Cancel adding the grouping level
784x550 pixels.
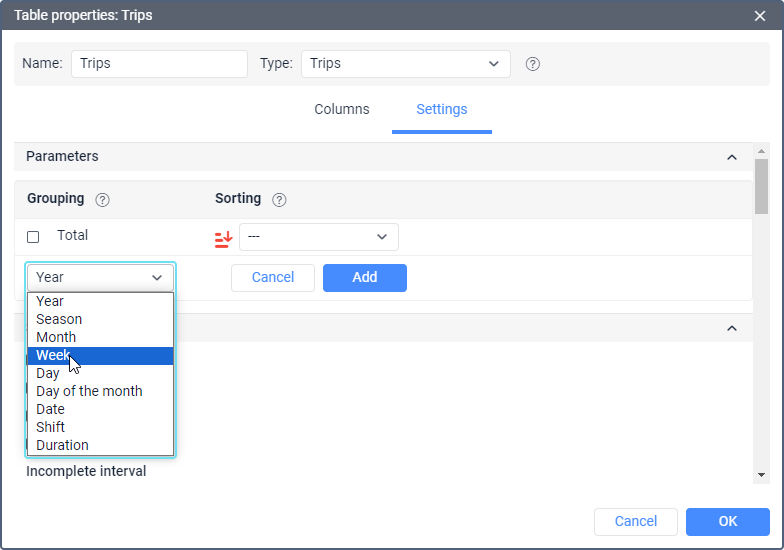click(x=273, y=278)
